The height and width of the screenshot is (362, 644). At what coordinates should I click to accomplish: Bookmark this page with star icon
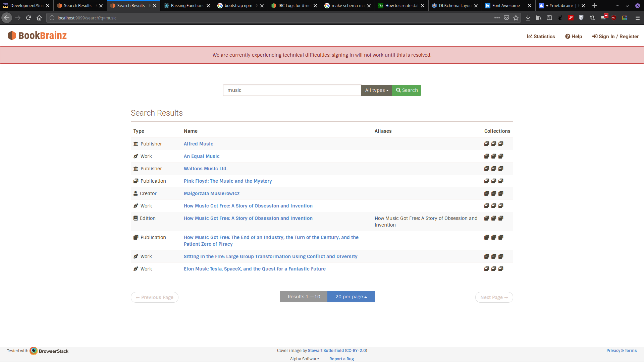pyautogui.click(x=516, y=18)
